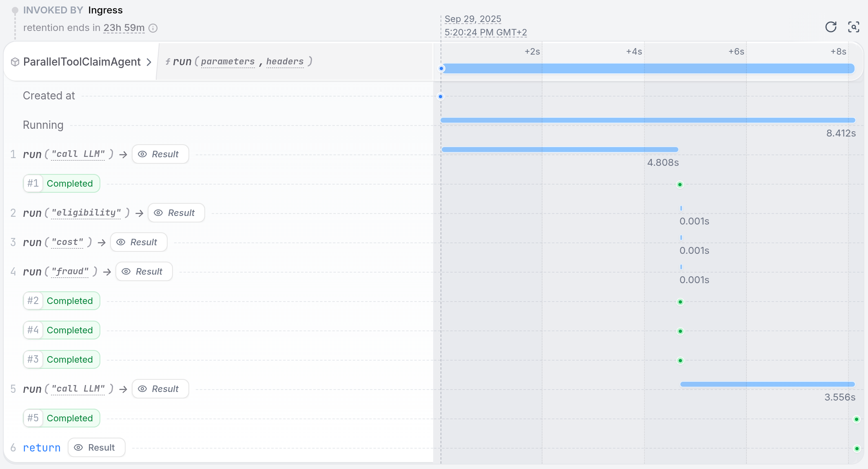868x469 pixels.
Task: Select the #4 Completed entry
Action: (62, 330)
